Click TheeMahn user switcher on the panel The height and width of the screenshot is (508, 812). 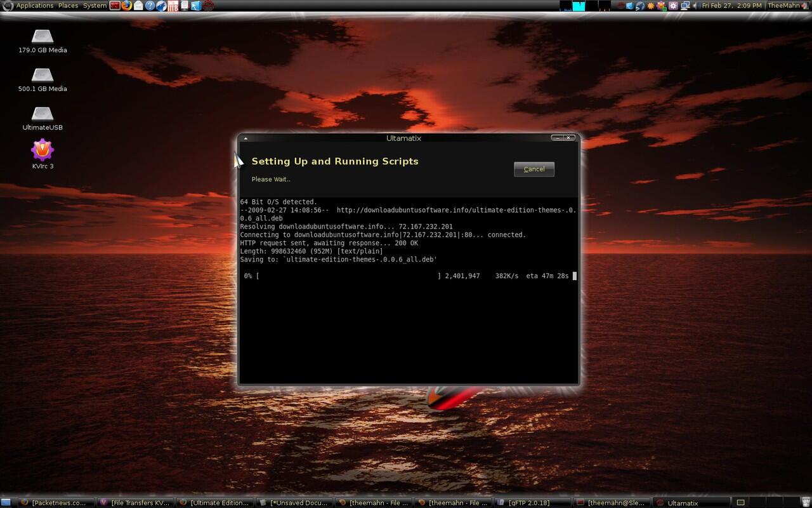(783, 6)
